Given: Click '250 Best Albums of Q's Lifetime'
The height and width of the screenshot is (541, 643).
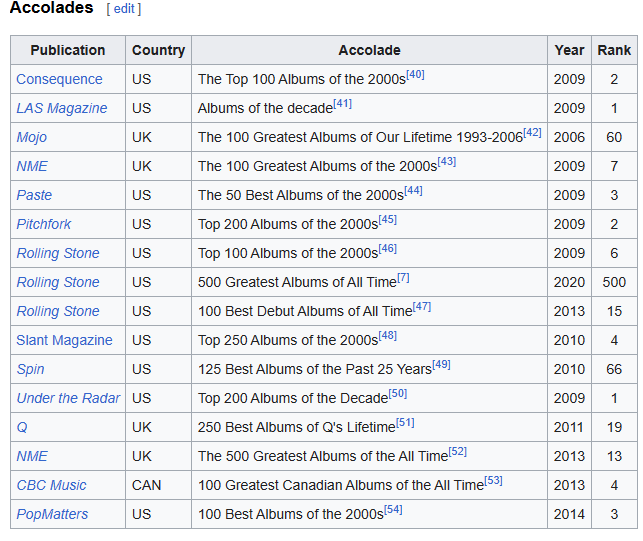Looking at the screenshot, I should 297,427.
